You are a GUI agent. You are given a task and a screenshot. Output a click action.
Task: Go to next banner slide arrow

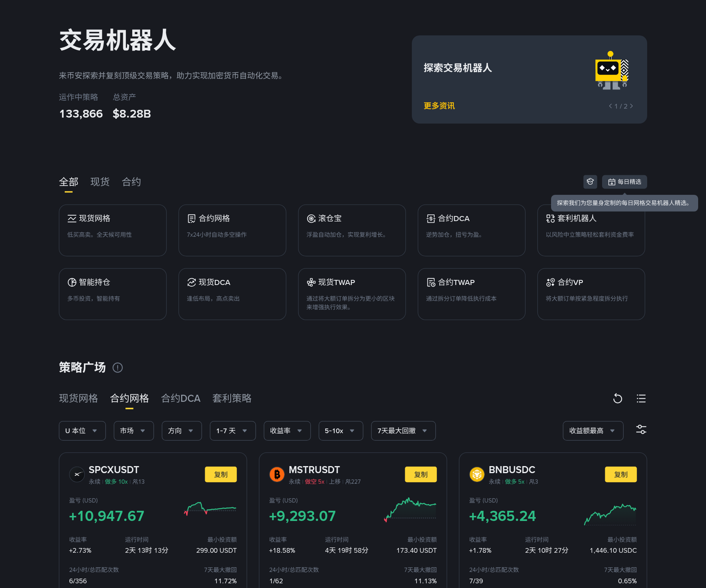(x=631, y=106)
